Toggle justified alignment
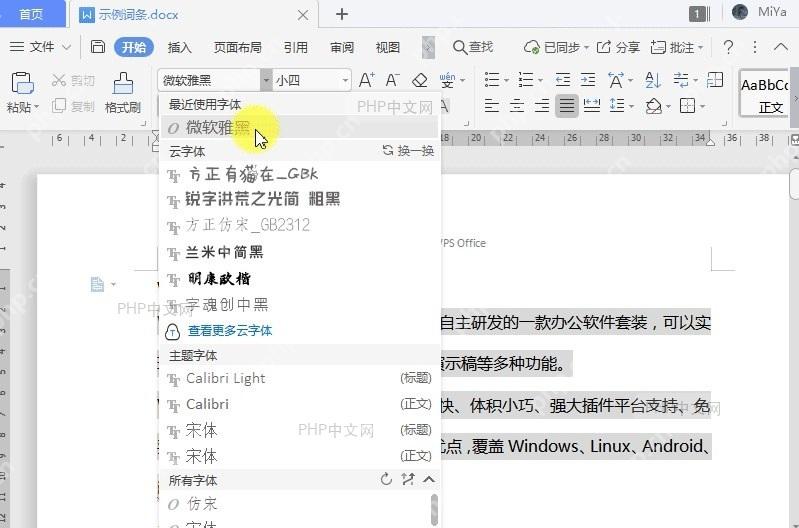Viewport: 799px width, 528px height. tap(567, 106)
